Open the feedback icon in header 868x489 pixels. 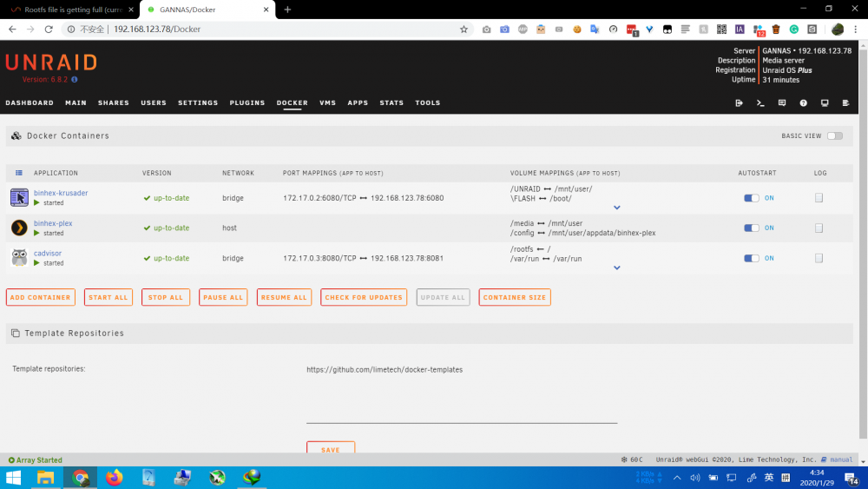click(x=782, y=103)
